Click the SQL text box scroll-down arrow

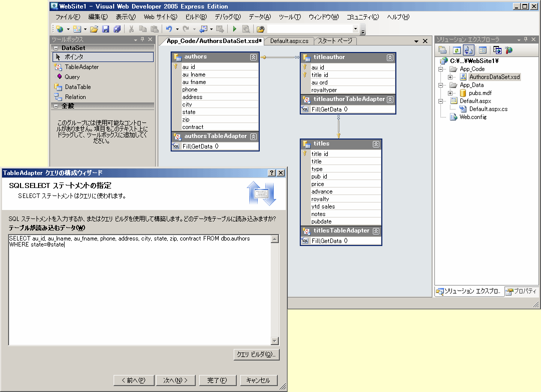pyautogui.click(x=275, y=341)
